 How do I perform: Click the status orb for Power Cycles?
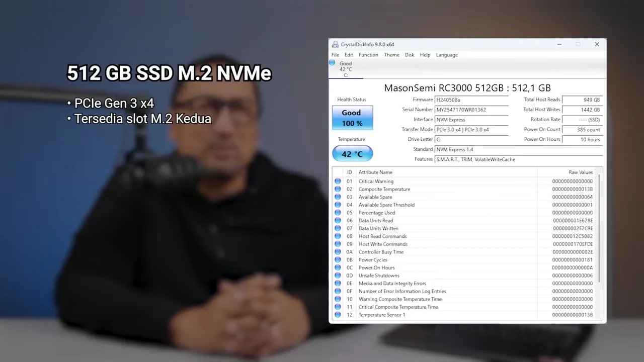pos(338,260)
